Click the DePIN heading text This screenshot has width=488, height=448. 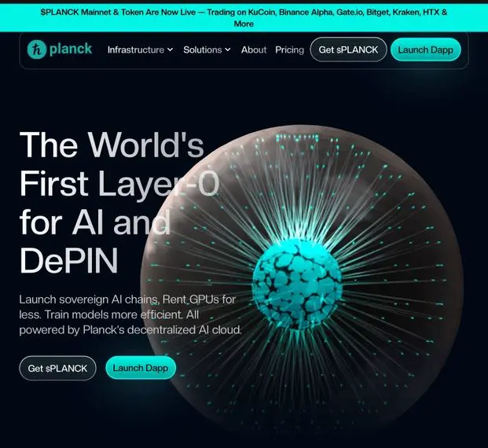click(x=69, y=260)
